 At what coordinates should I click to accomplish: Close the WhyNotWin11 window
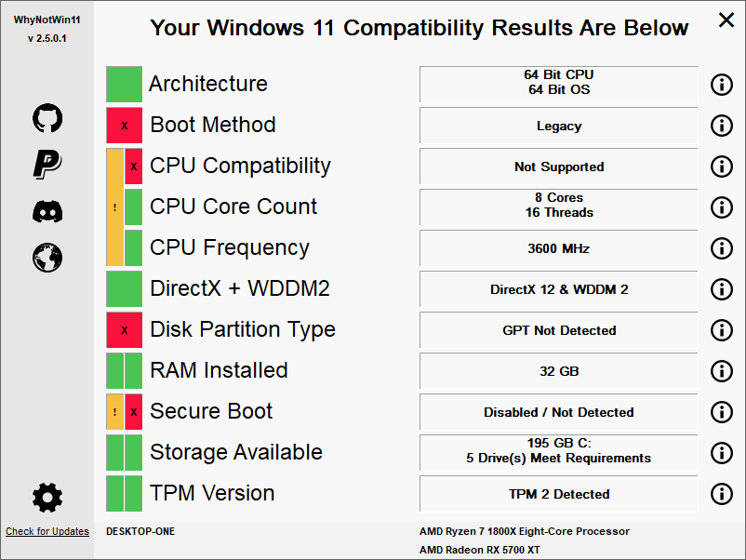click(x=726, y=20)
